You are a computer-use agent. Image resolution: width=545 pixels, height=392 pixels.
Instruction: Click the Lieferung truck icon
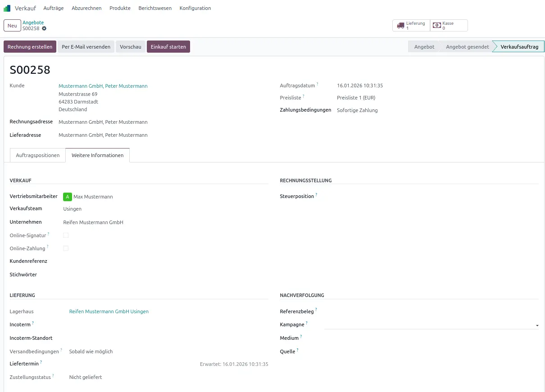click(x=400, y=26)
